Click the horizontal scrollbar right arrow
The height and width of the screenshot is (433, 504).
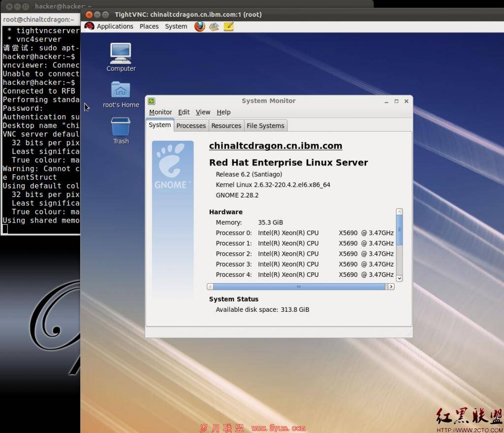point(391,287)
